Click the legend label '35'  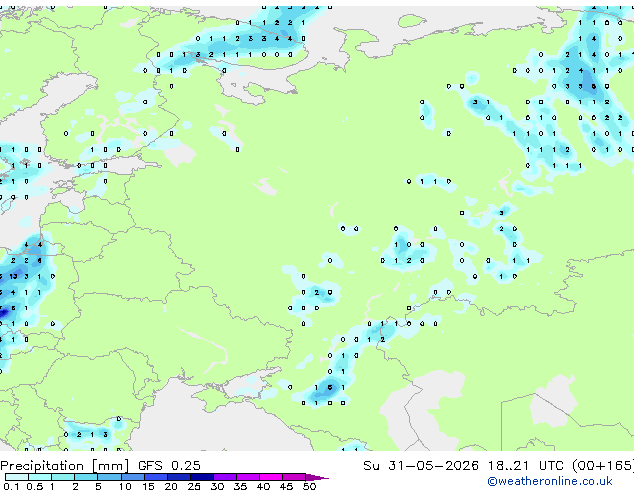point(241,486)
